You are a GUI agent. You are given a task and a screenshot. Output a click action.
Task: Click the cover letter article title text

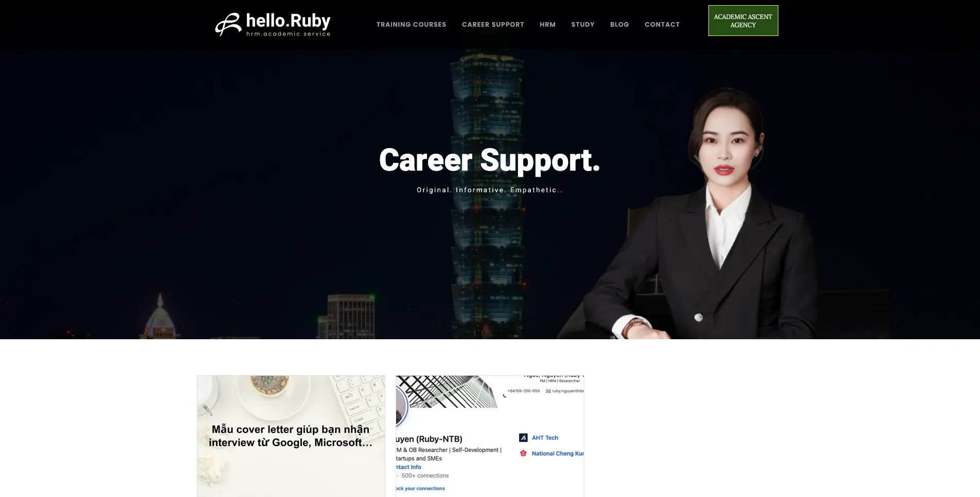click(291, 436)
